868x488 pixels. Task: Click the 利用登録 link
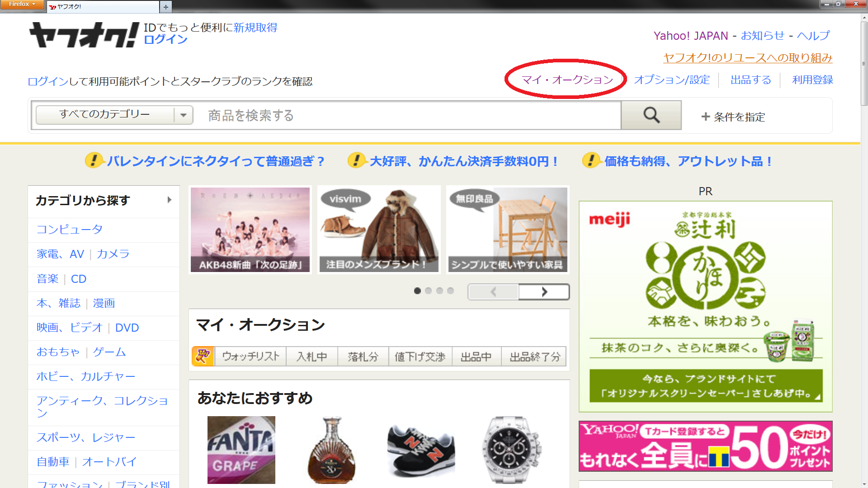point(812,80)
